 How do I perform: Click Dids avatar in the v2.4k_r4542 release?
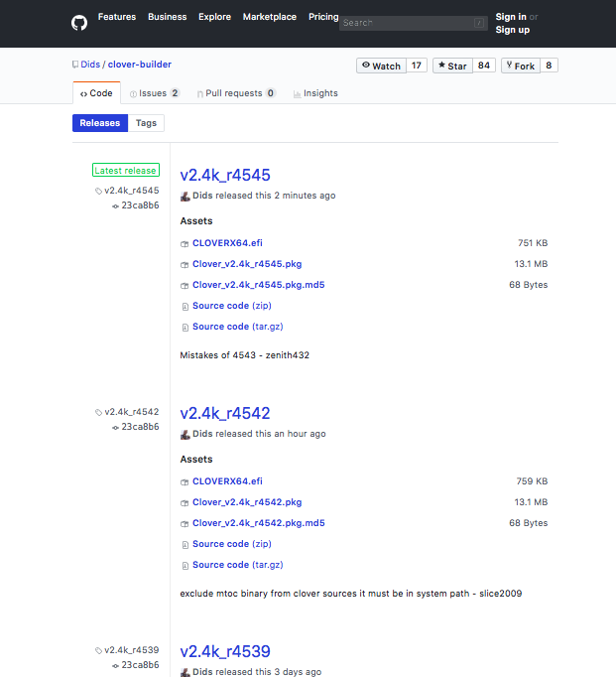[x=185, y=435]
